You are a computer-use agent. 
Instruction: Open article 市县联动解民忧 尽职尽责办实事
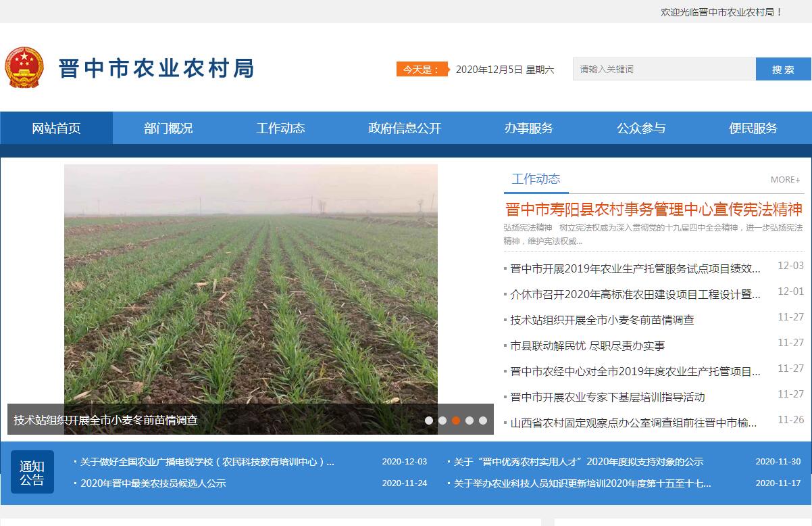588,345
